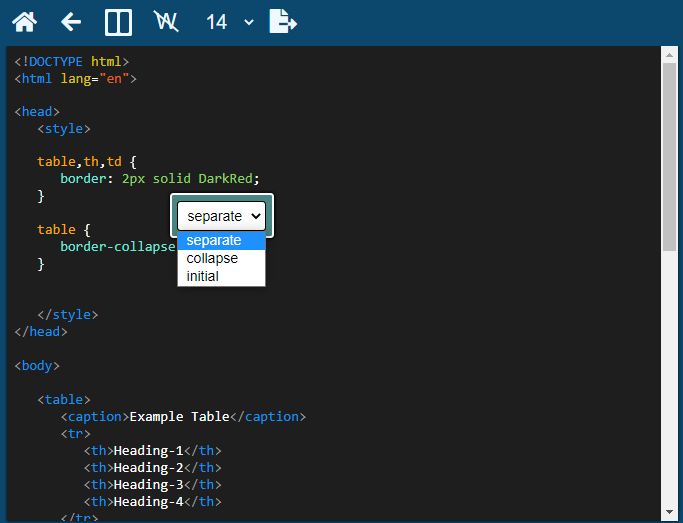Click the 'Heading-4' text in code
Image resolution: width=683 pixels, height=523 pixels.
[149, 501]
